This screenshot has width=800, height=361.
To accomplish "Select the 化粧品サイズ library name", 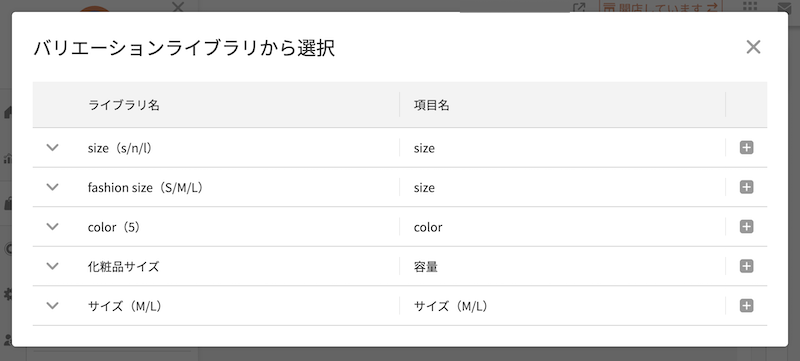I will click(123, 267).
